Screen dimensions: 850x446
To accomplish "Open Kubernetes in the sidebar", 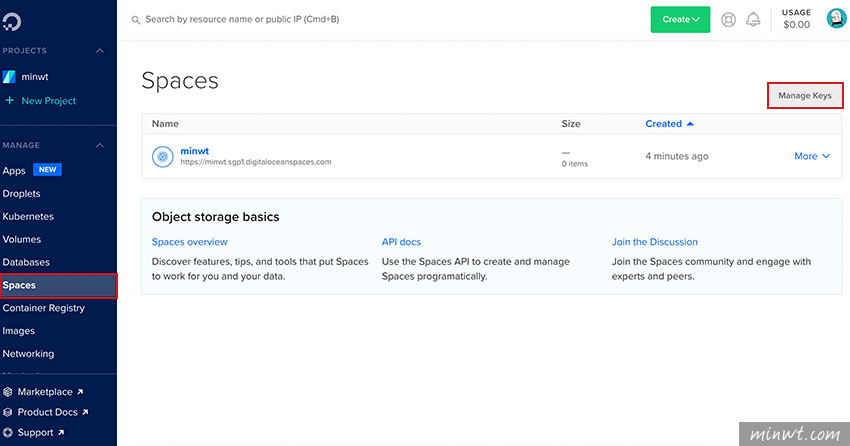I will point(28,216).
